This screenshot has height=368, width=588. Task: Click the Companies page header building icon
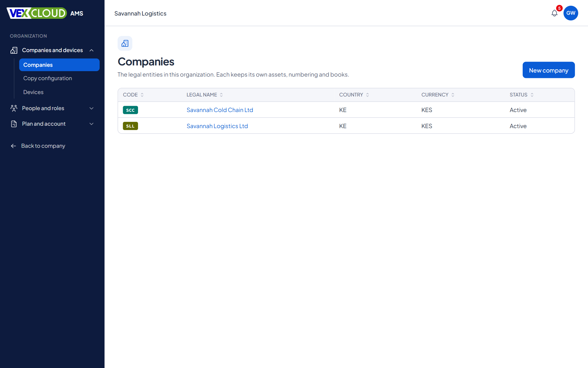(125, 43)
